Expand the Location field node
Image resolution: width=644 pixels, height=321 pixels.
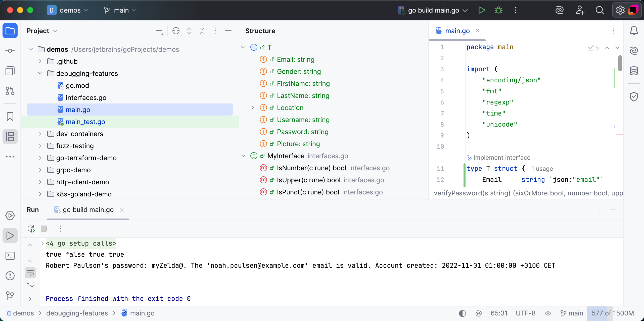(x=253, y=108)
